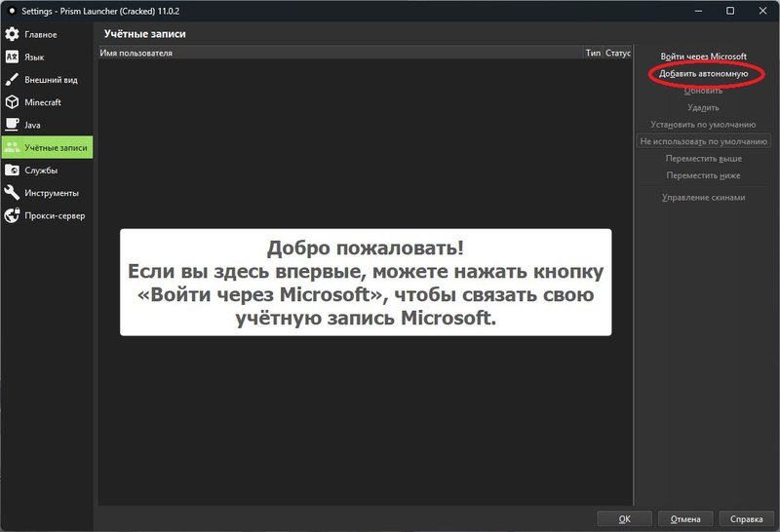Open Управление скинами

pos(703,198)
